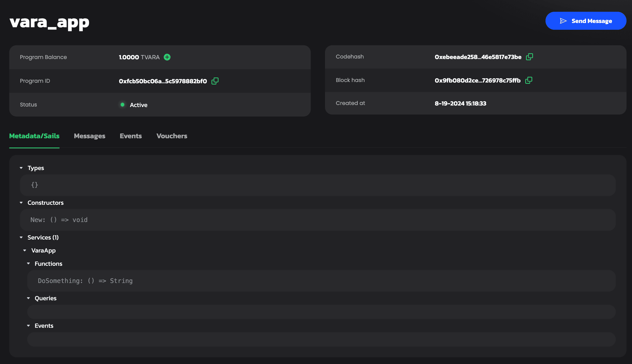This screenshot has height=364, width=632.
Task: Switch to the Events tab
Action: pos(130,136)
